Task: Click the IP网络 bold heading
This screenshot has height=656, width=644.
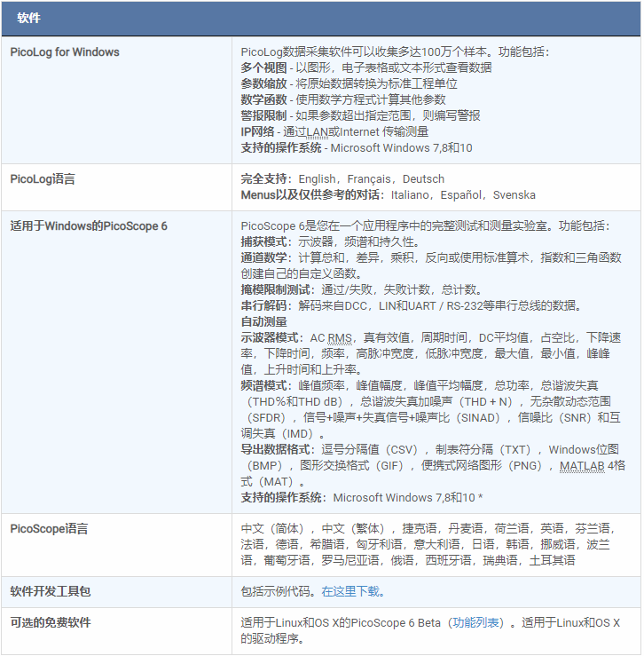Action: (257, 131)
